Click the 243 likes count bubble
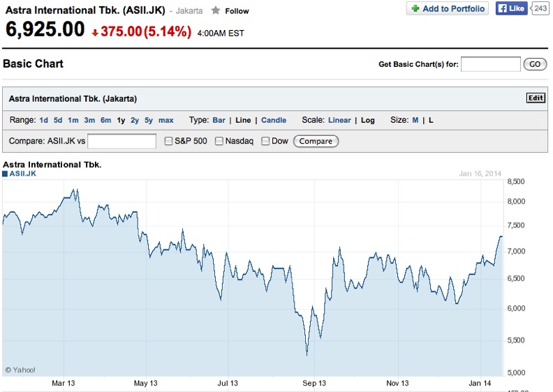The width and height of the screenshot is (553, 392). pos(540,8)
